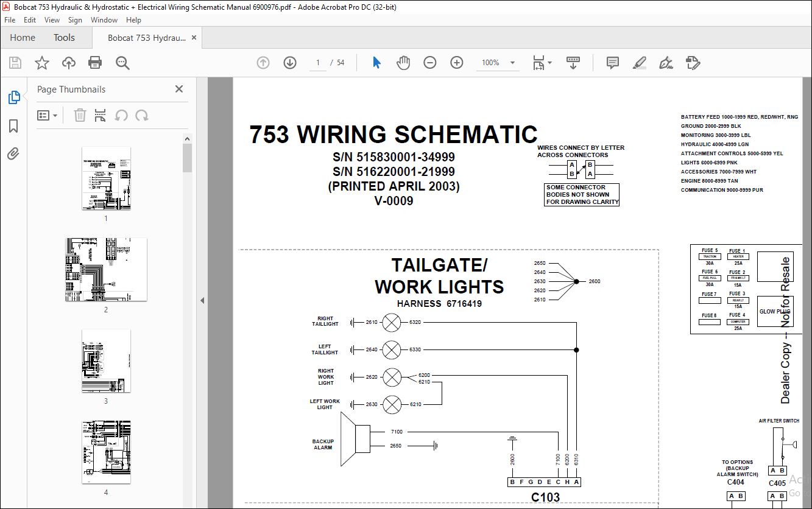Viewport: 812px width, 509px height.
Task: Select page 2 thumbnail
Action: point(106,270)
